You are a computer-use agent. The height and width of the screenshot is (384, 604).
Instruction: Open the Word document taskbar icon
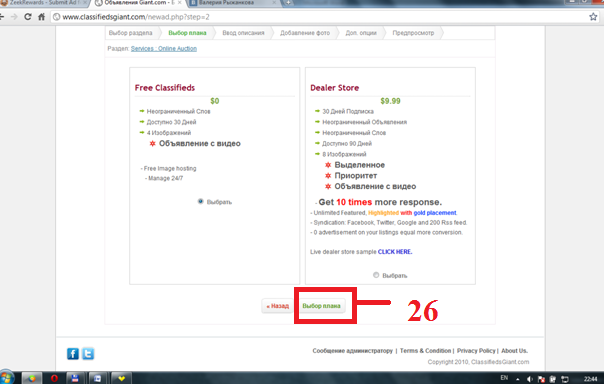click(x=98, y=378)
